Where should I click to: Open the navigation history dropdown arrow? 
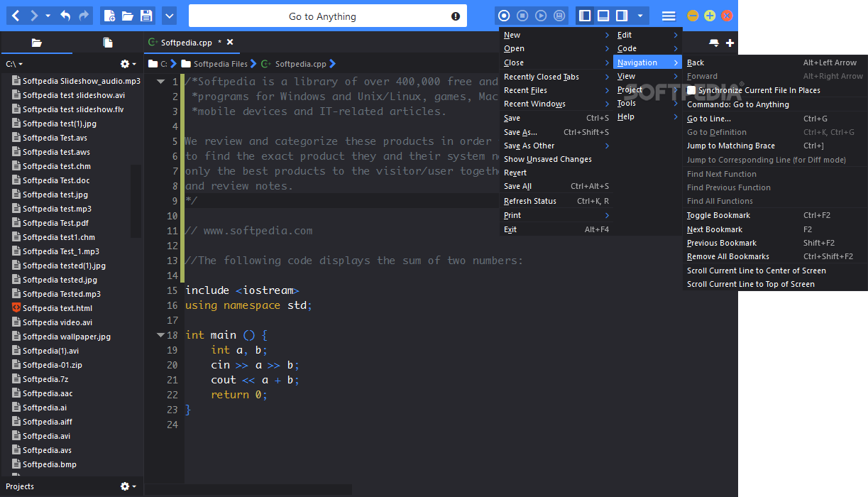tap(48, 16)
